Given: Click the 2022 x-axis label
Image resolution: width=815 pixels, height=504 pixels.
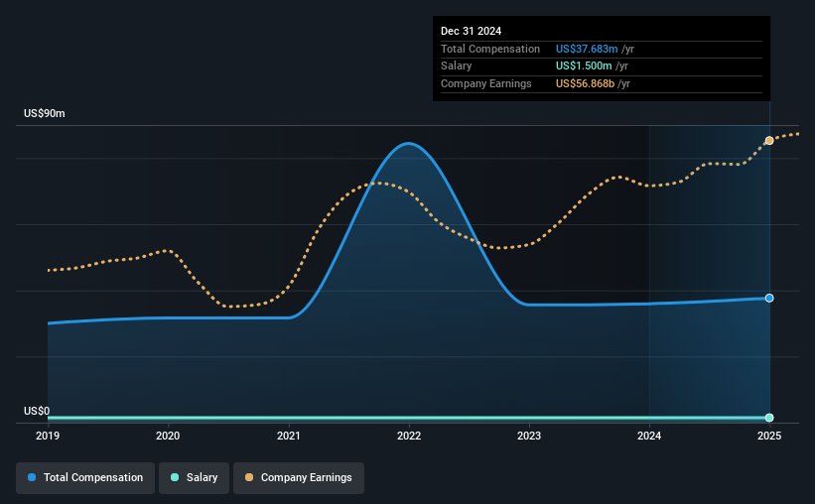Looking at the screenshot, I should click(409, 436).
